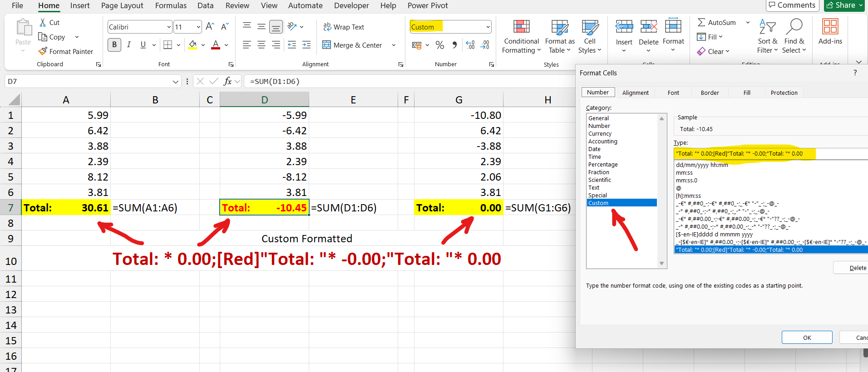Click the Font Color red swatch
Image resolution: width=868 pixels, height=372 pixels.
click(x=216, y=44)
